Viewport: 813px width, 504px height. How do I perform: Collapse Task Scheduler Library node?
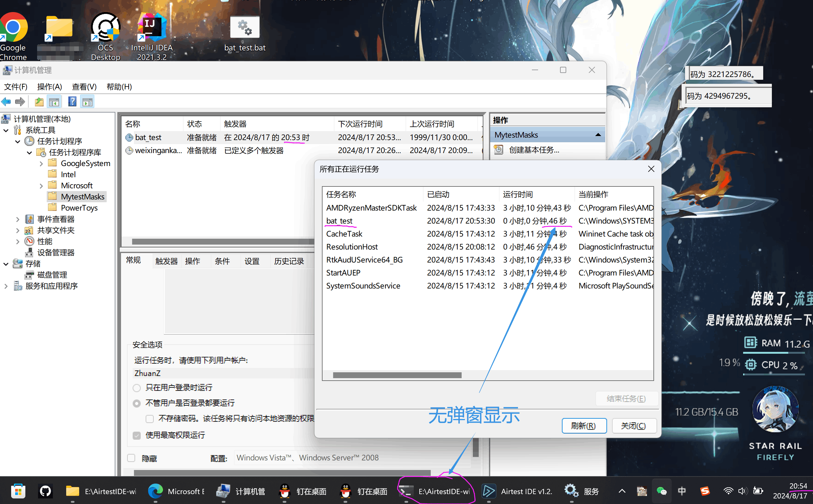(29, 153)
